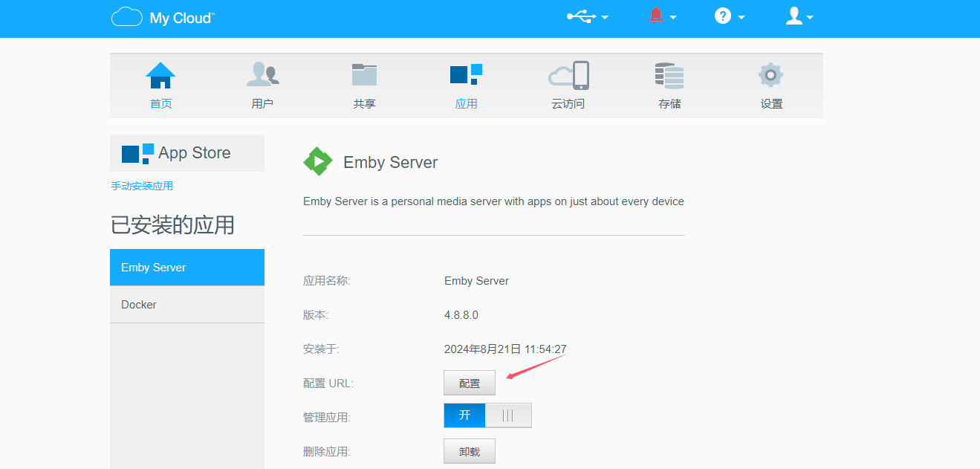Click the 应用名称 label
The height and width of the screenshot is (469, 980).
click(326, 281)
